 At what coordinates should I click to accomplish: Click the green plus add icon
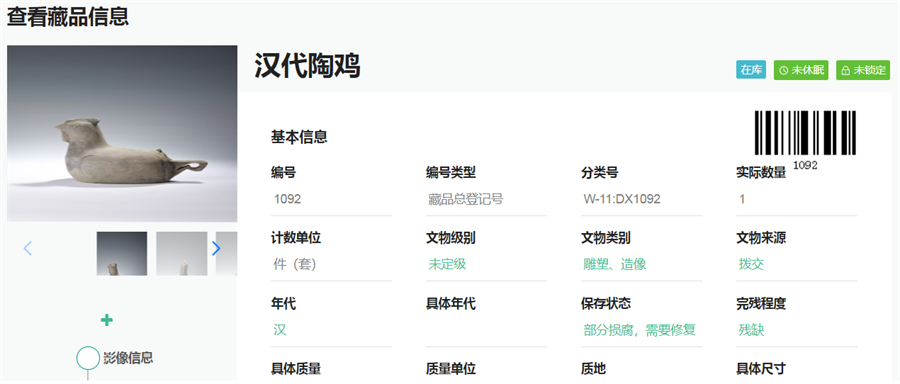tap(106, 320)
